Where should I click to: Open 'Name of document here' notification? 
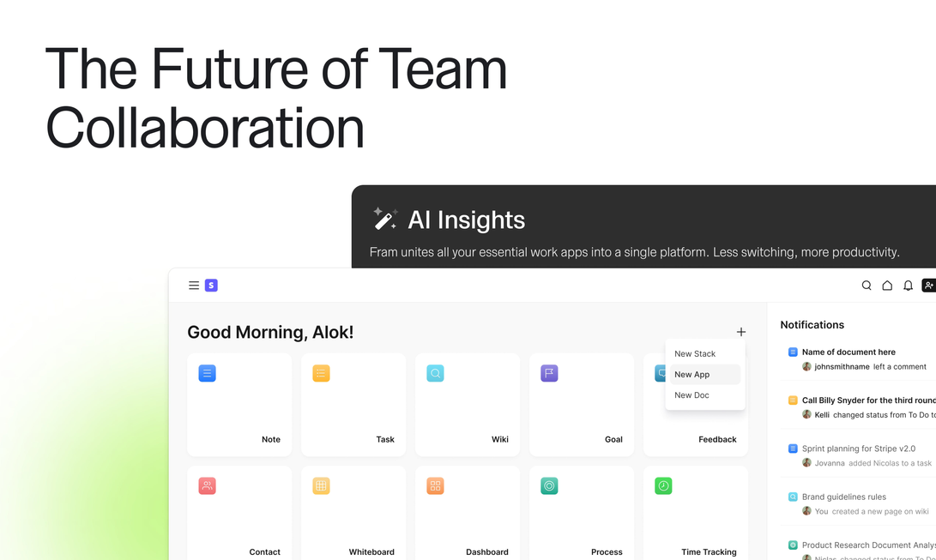pos(848,352)
